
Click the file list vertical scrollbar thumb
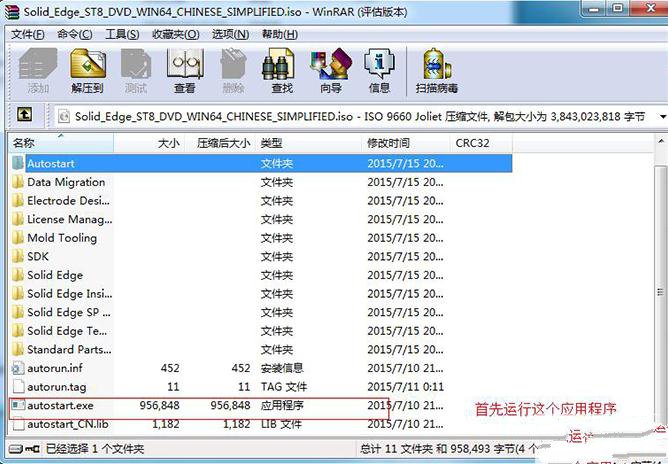pos(661,292)
